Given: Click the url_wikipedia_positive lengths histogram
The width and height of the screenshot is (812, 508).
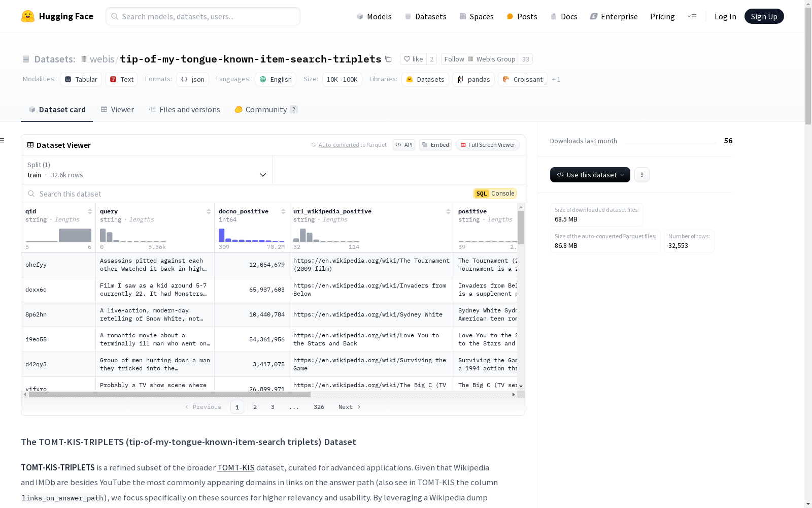Looking at the screenshot, I should click(x=326, y=235).
